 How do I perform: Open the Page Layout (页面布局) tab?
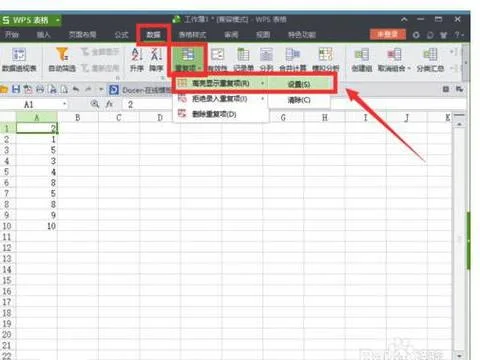click(82, 35)
